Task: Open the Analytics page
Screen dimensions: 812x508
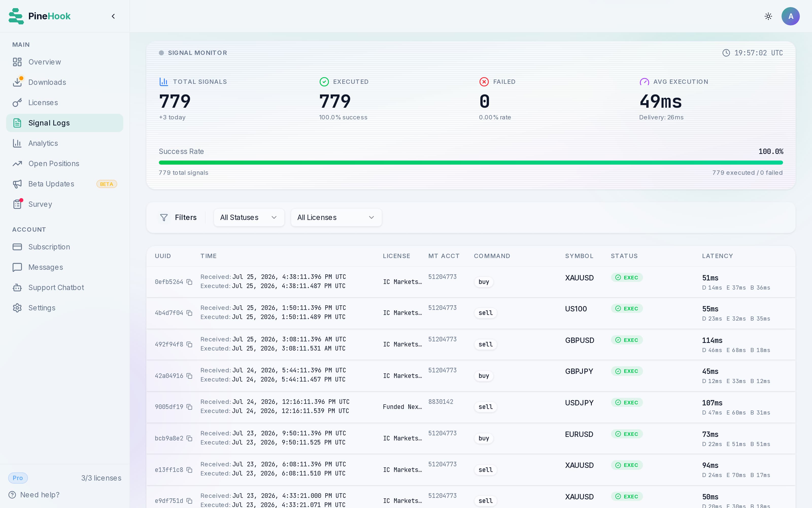Action: click(x=64, y=143)
